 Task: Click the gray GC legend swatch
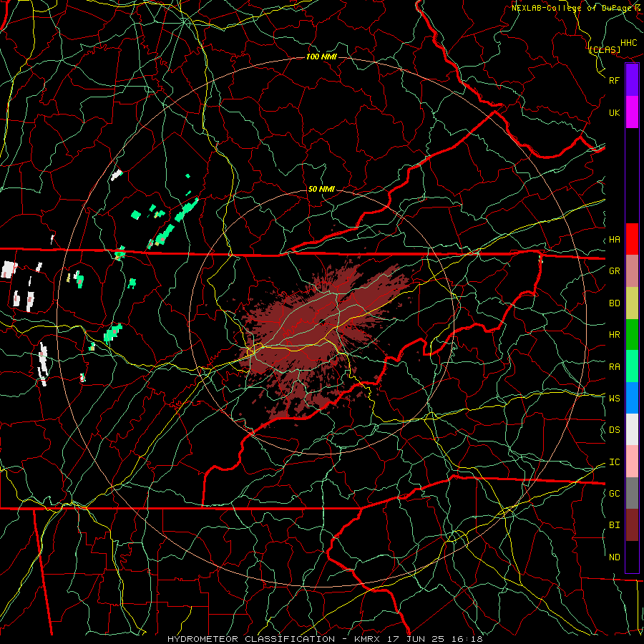(x=632, y=493)
